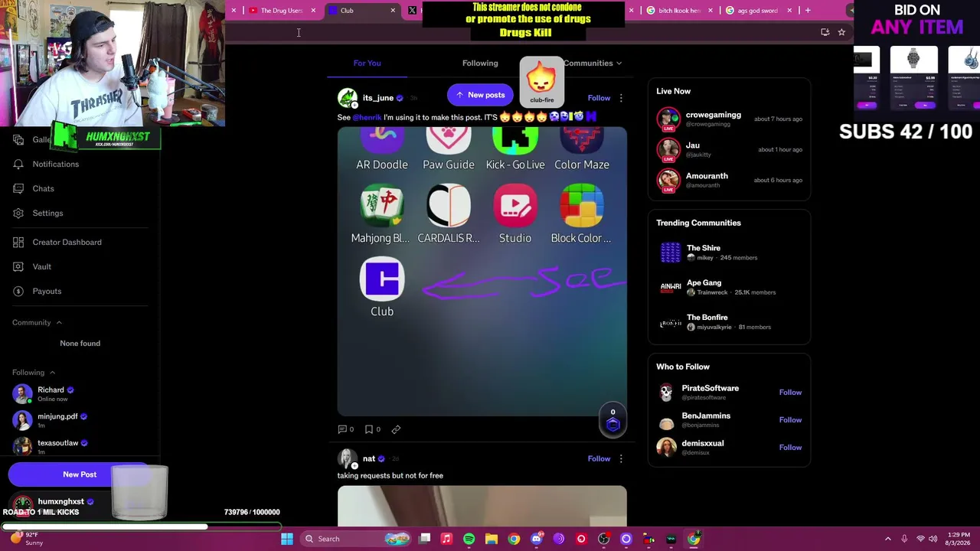Close the Club browser tab
This screenshot has height=551, width=980.
[393, 10]
